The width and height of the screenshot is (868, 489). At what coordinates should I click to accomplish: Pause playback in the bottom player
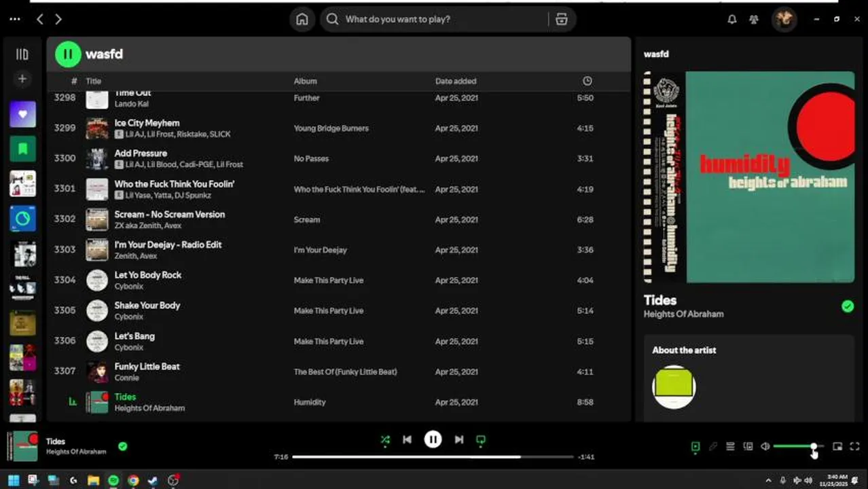(433, 439)
